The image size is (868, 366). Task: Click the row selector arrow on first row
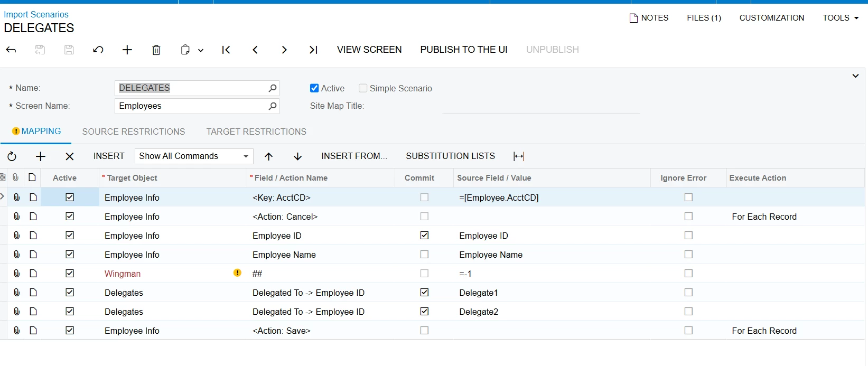(3, 196)
